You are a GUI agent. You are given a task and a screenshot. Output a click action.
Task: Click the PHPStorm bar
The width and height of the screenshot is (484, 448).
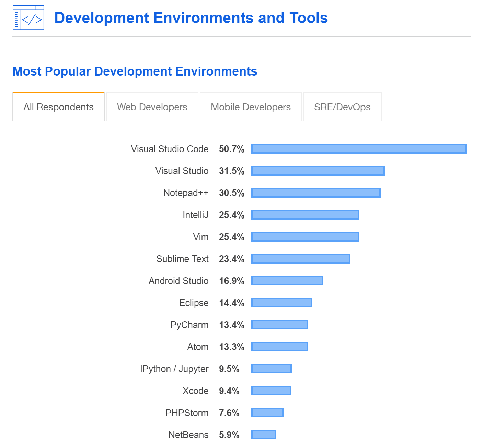click(x=267, y=413)
